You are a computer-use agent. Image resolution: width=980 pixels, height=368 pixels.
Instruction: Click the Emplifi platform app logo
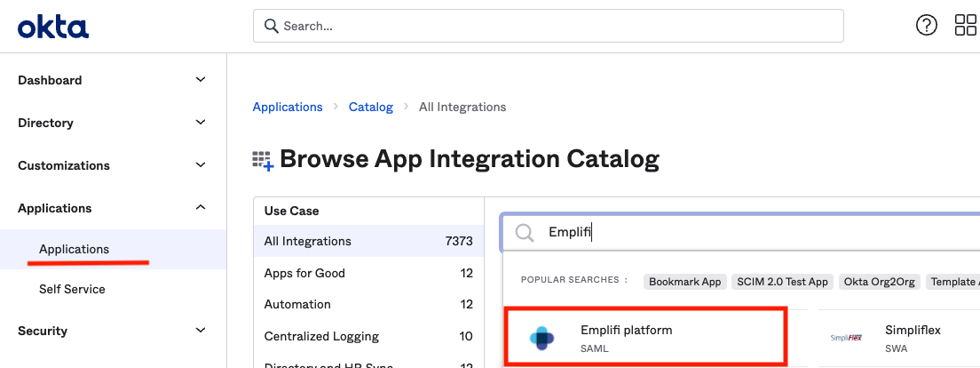tap(541, 338)
